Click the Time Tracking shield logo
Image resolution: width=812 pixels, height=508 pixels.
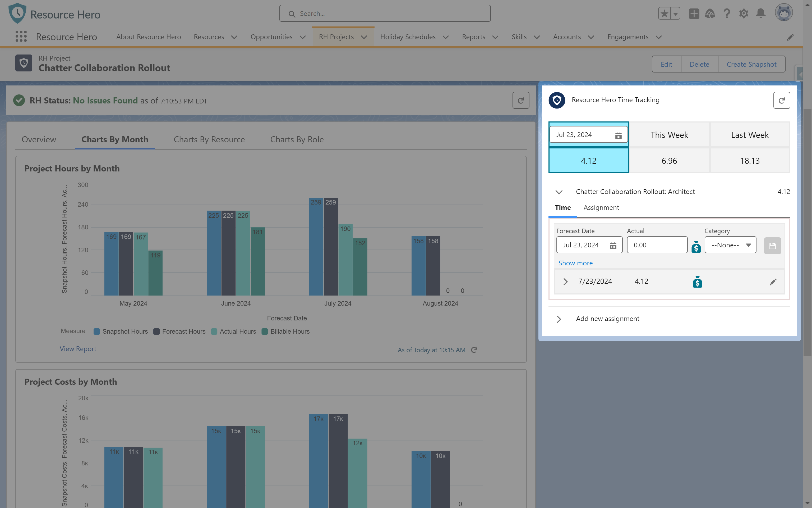557,100
